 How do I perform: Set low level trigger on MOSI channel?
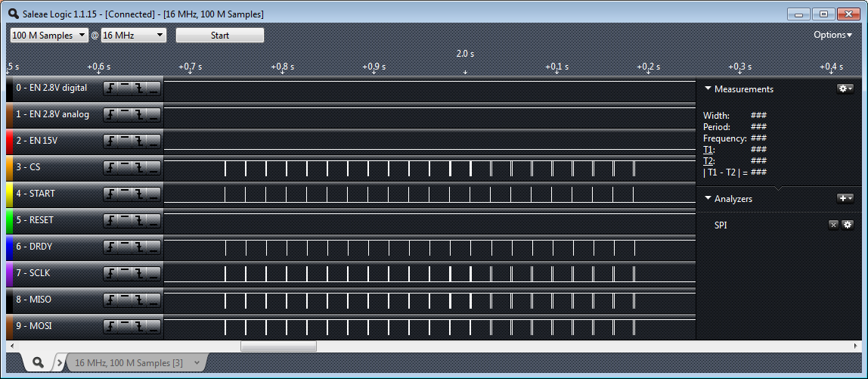153,326
